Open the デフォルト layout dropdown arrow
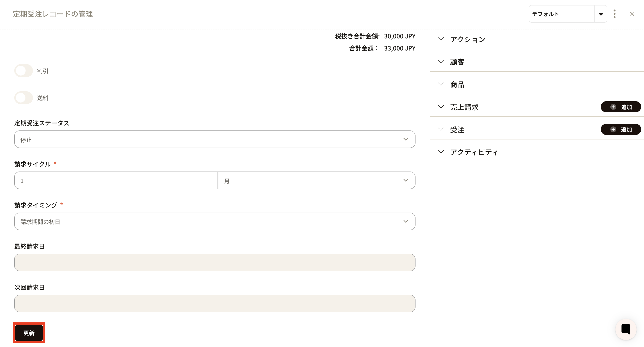644x347 pixels. tap(601, 14)
